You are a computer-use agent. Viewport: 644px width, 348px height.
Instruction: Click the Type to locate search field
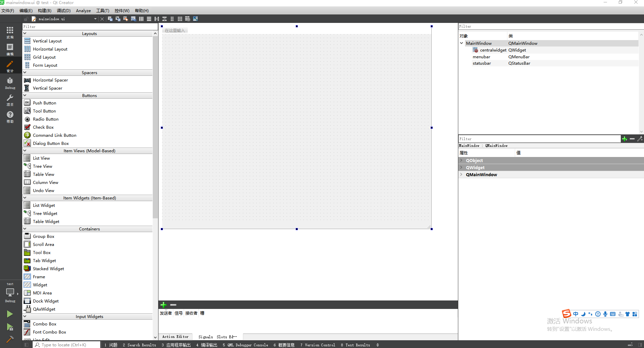point(66,345)
